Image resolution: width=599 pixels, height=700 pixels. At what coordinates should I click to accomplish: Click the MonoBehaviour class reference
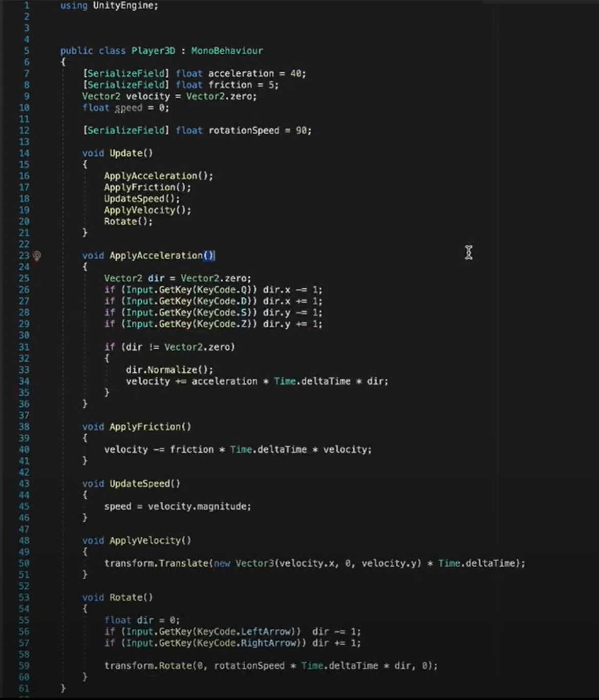coord(227,50)
